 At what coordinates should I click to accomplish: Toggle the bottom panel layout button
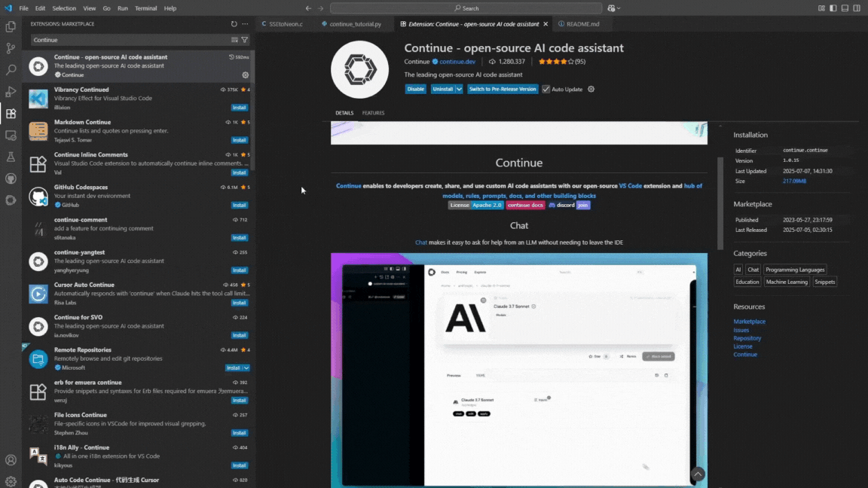(845, 8)
